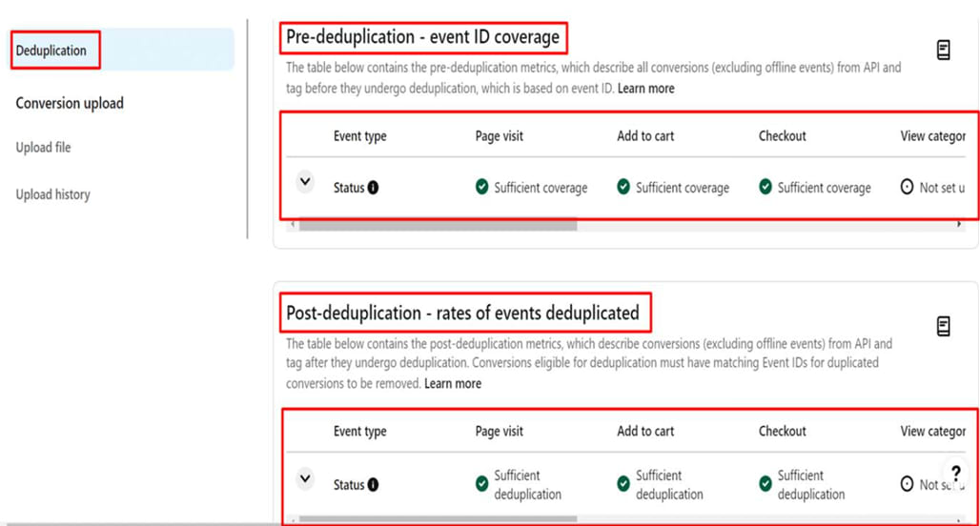Expand Status row in Post-deduplication table
This screenshot has width=980, height=526.
(x=305, y=479)
